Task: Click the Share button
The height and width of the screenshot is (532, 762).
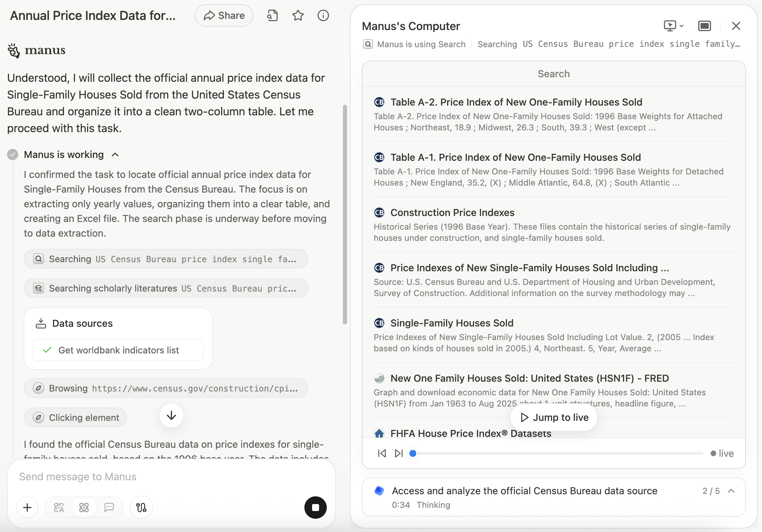Action: tap(224, 15)
